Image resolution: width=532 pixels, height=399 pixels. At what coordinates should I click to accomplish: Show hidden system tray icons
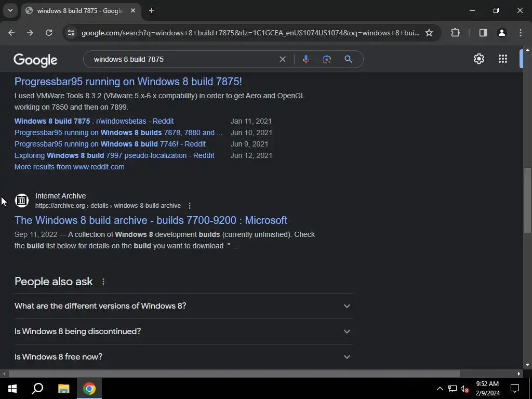440,389
